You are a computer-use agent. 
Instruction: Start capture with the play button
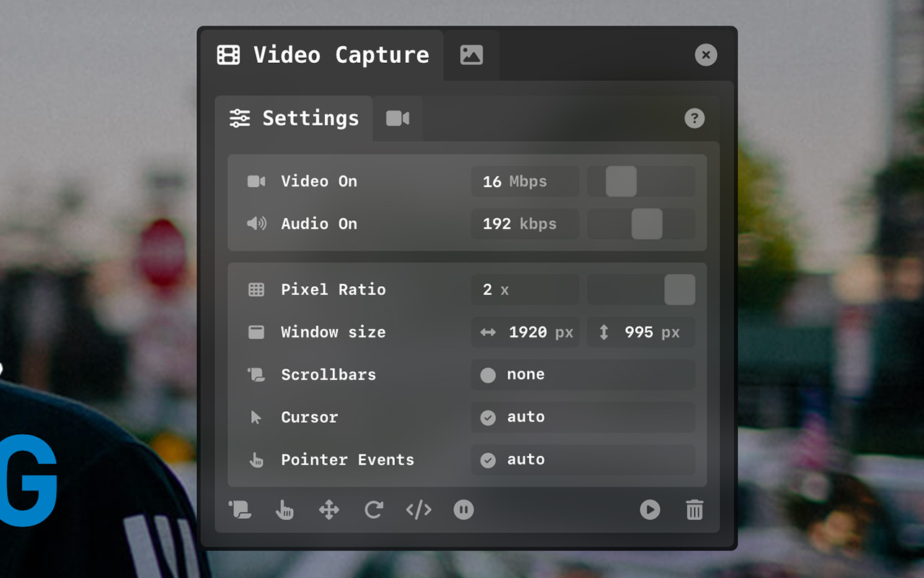pos(650,510)
